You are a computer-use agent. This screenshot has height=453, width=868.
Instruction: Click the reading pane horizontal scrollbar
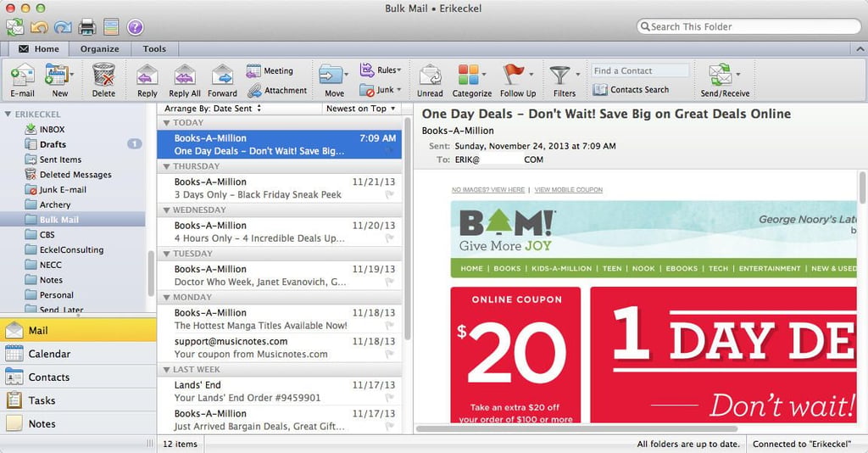(576, 428)
